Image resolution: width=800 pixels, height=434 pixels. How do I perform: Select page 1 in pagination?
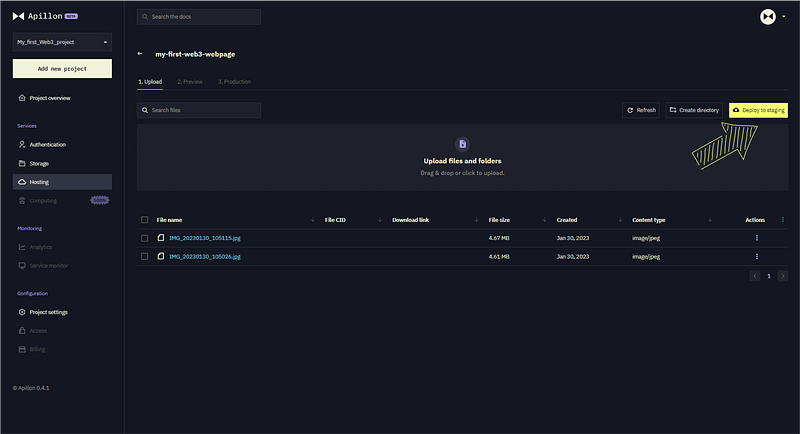click(x=769, y=276)
